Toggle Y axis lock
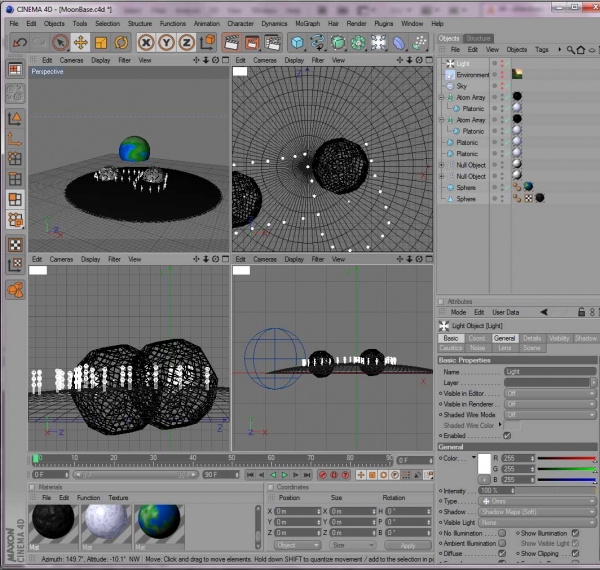600x570 pixels. [166, 42]
